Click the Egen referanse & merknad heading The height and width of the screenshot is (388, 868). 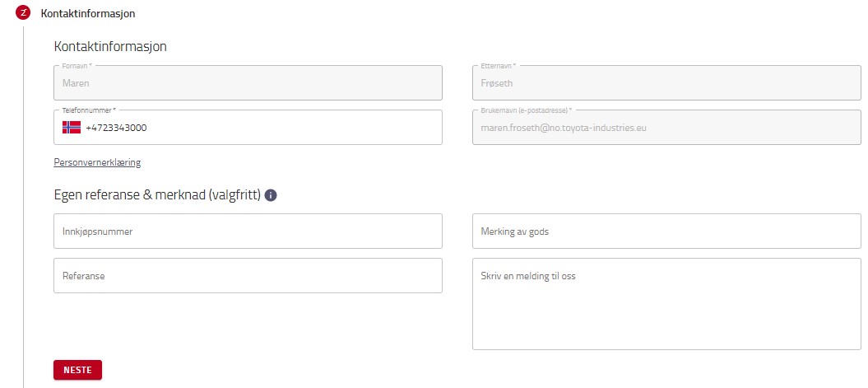[x=157, y=195]
